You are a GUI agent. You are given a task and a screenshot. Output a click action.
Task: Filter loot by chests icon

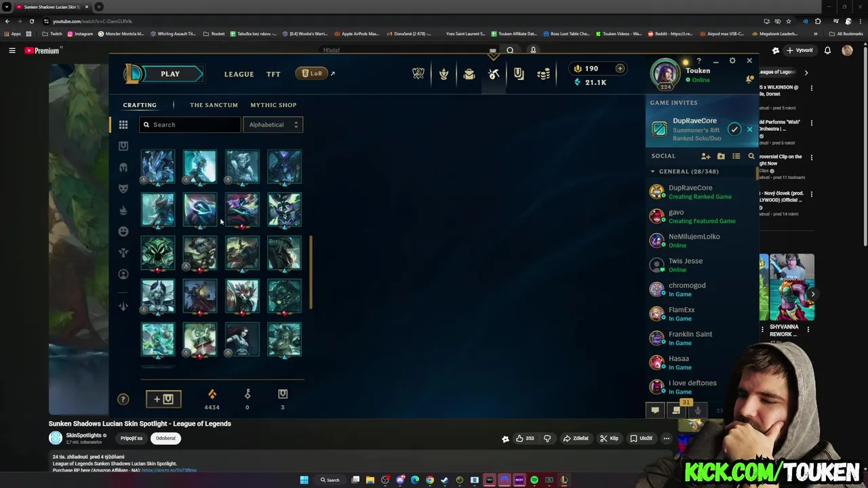pyautogui.click(x=123, y=146)
